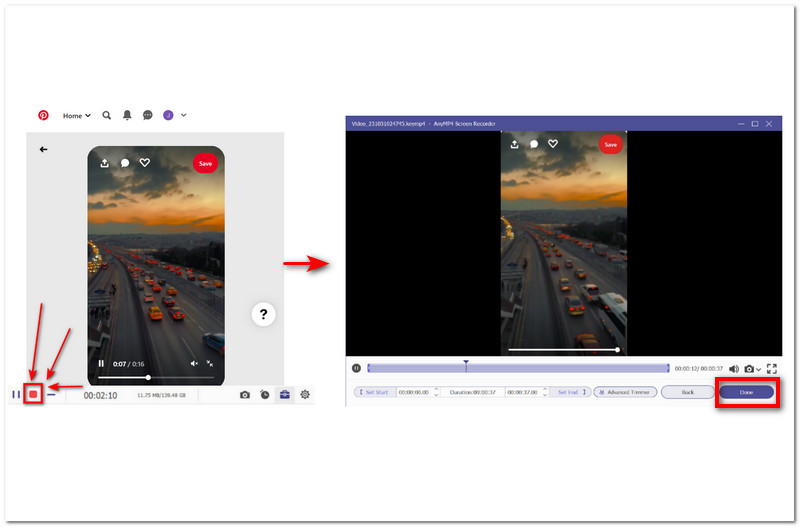
Task: Expand the account chevron next to the profile avatar
Action: tap(184, 115)
